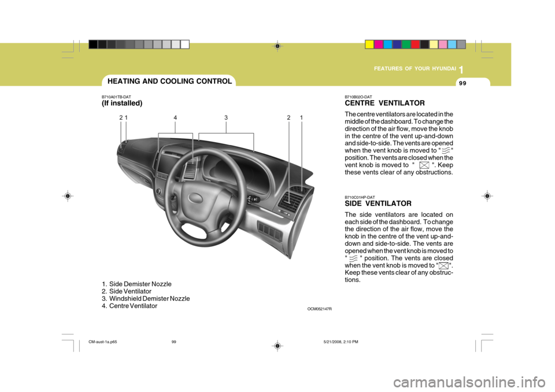Click the footer file name 'CM-aust-1a.p65'
555x392 pixels.
[103, 342]
